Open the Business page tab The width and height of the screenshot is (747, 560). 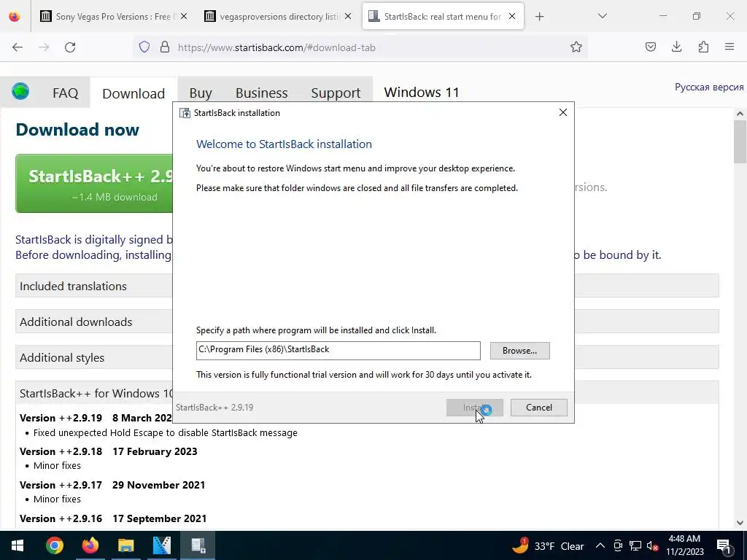point(262,93)
